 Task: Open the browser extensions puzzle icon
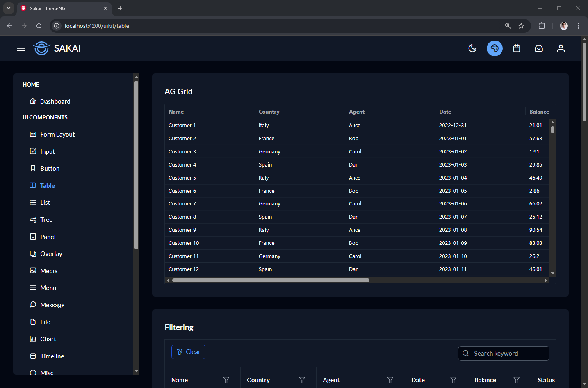542,26
